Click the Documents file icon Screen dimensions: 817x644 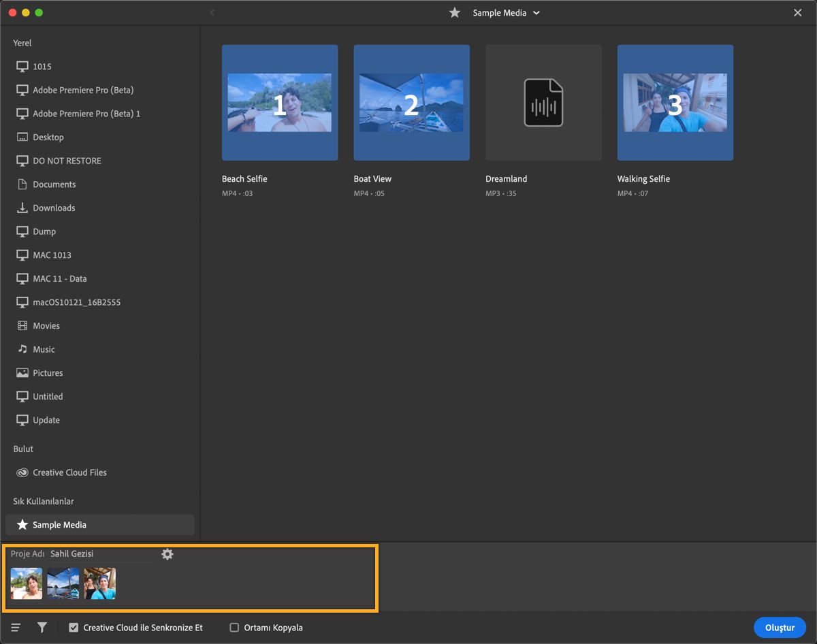click(22, 184)
